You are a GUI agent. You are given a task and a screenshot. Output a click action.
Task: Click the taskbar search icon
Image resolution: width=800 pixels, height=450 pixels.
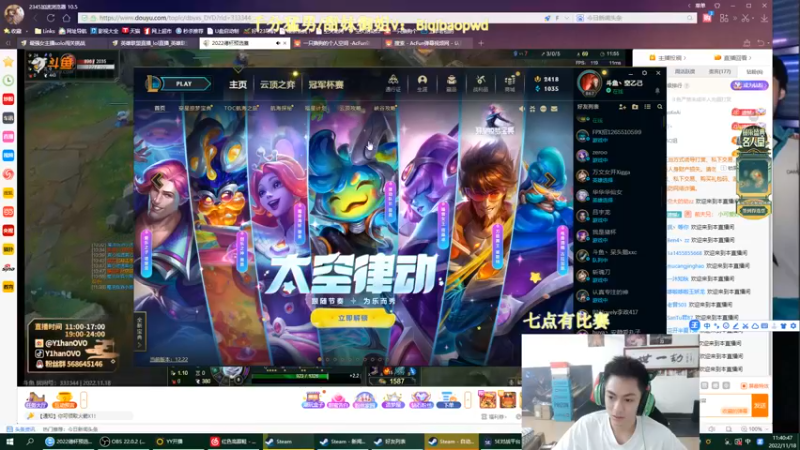tap(30, 442)
